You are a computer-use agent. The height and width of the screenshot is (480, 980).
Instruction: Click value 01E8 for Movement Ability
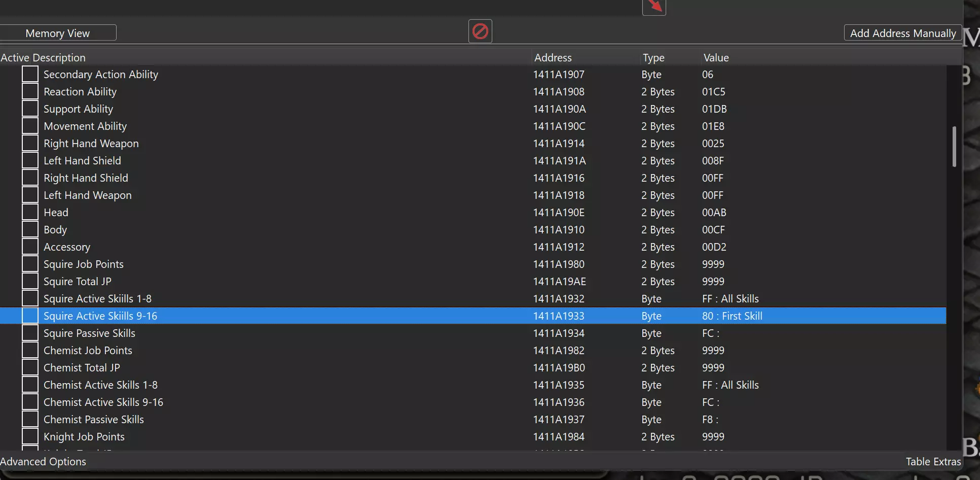[x=713, y=126]
